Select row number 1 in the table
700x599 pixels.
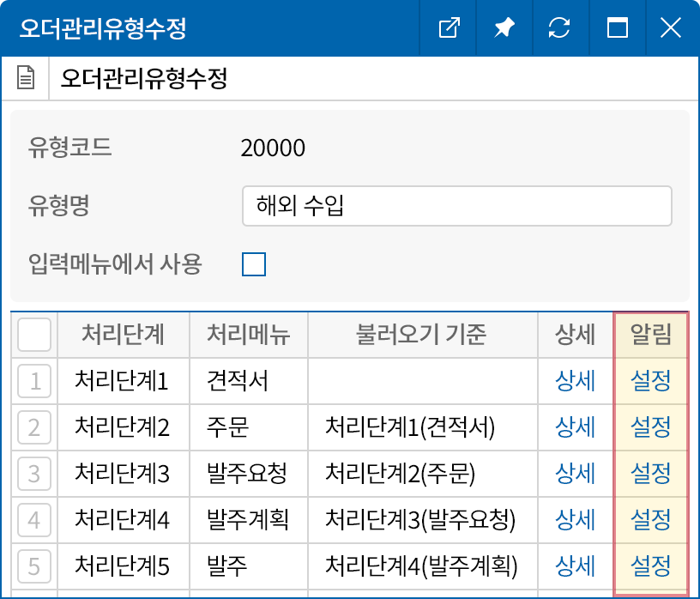pos(34,381)
